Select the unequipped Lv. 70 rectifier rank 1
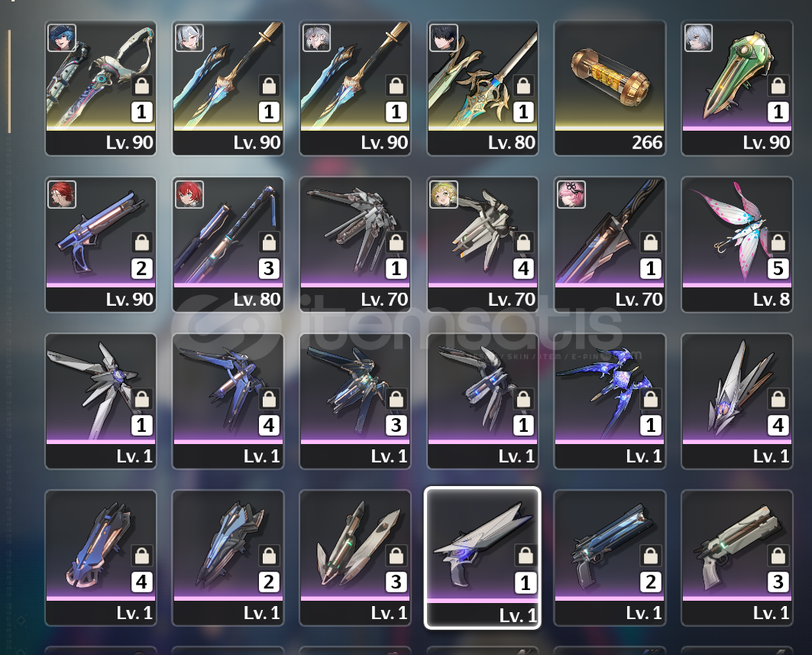This screenshot has height=655, width=812. (x=355, y=245)
